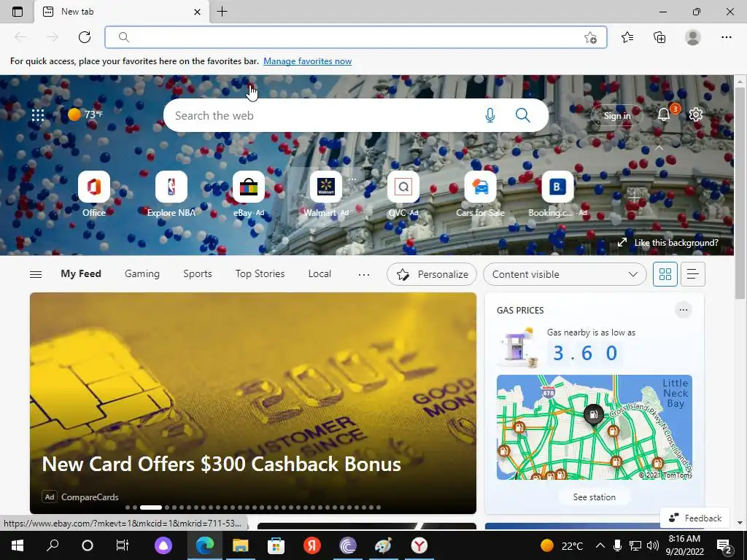
Task: Open a new tab with plus button
Action: [x=222, y=12]
